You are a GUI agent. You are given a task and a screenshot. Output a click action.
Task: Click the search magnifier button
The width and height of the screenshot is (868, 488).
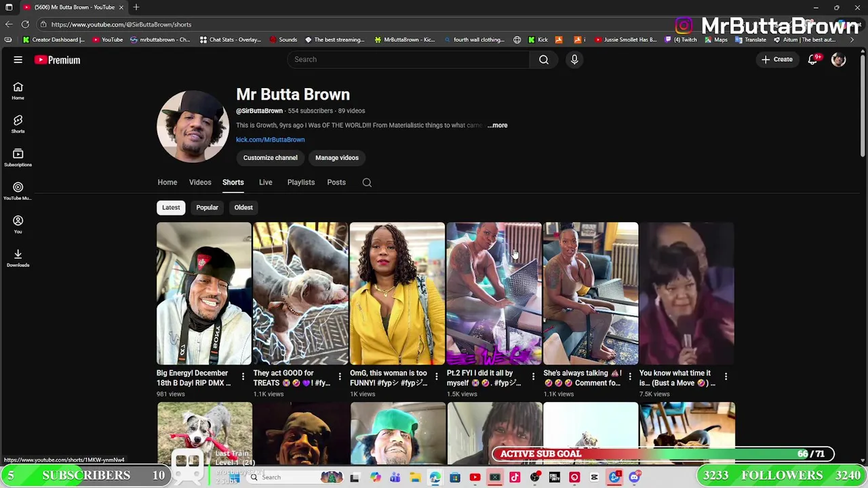click(544, 60)
